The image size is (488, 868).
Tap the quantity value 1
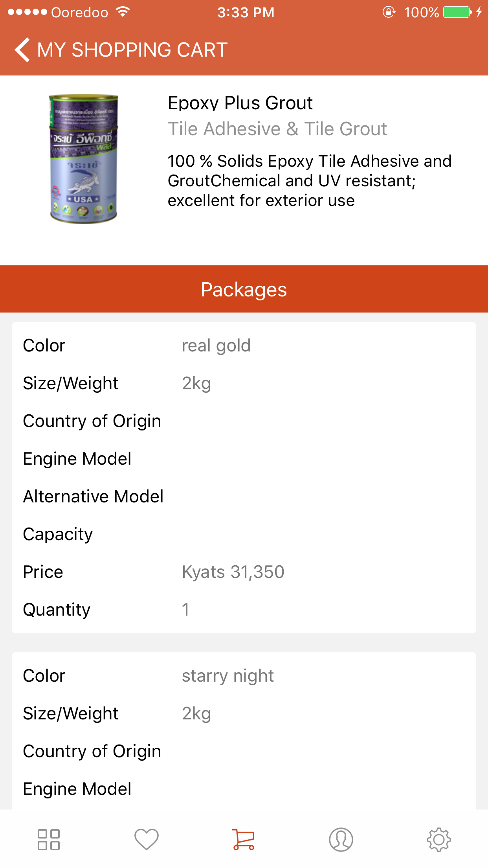click(185, 610)
